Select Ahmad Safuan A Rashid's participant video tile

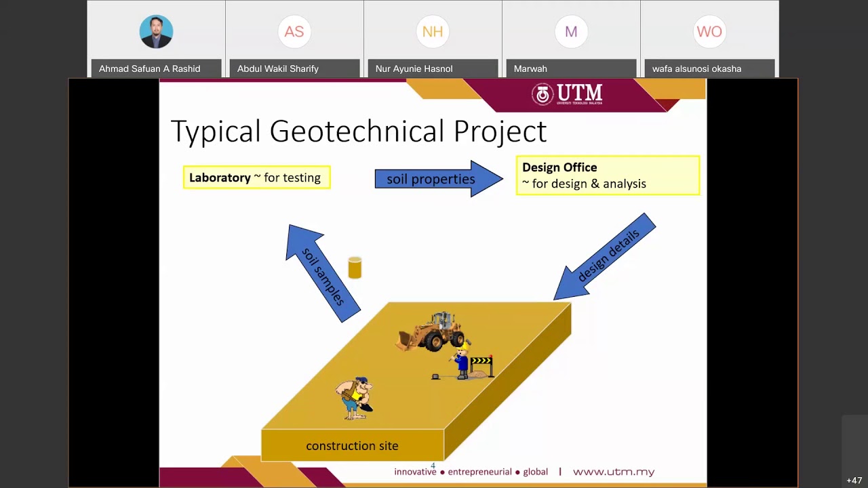point(156,38)
